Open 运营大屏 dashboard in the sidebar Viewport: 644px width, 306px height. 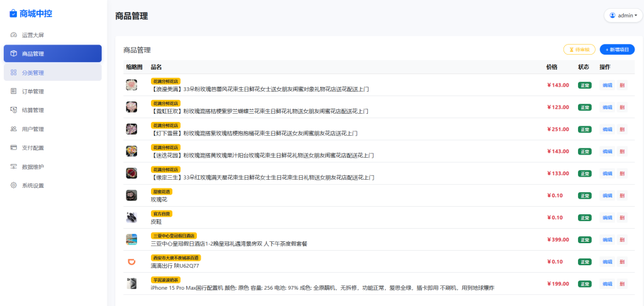[x=33, y=35]
